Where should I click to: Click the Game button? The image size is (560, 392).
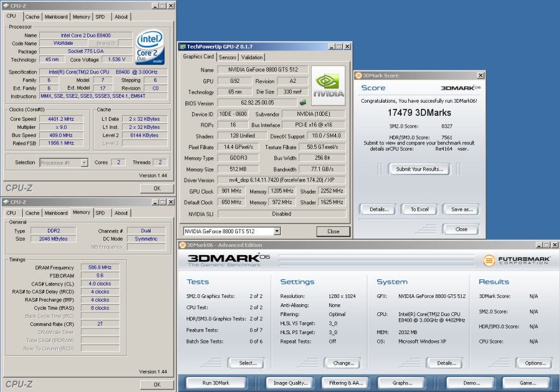(x=528, y=383)
